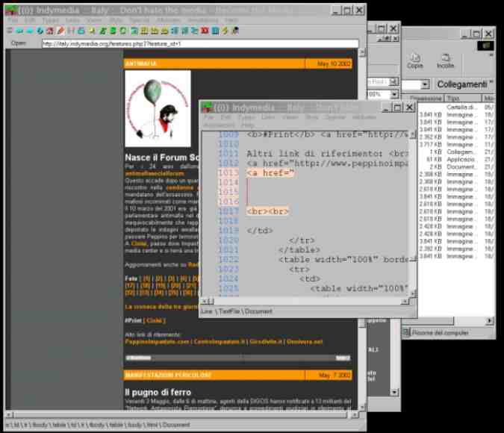Open the Help menu in source viewer window
The height and width of the screenshot is (433, 504).
[248, 125]
